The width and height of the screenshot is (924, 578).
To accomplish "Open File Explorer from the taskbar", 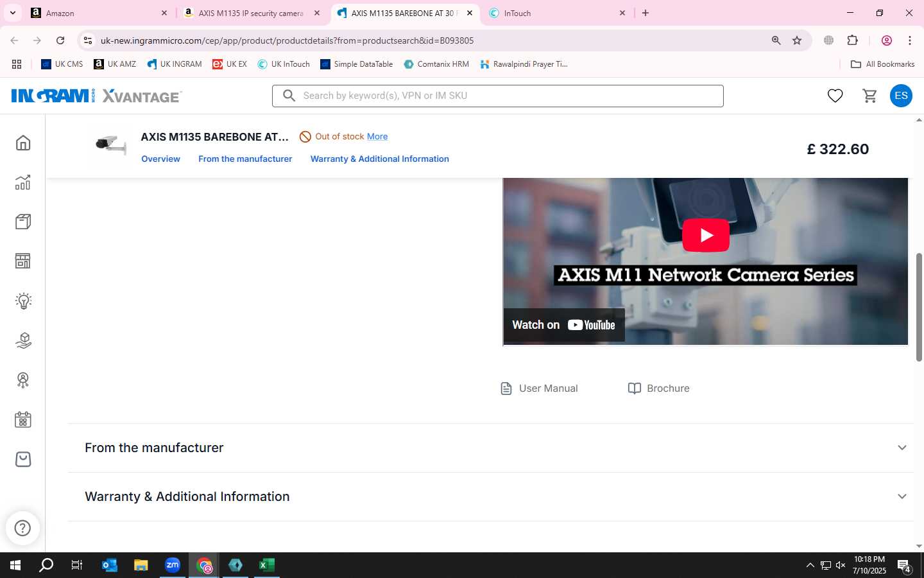I will (141, 565).
